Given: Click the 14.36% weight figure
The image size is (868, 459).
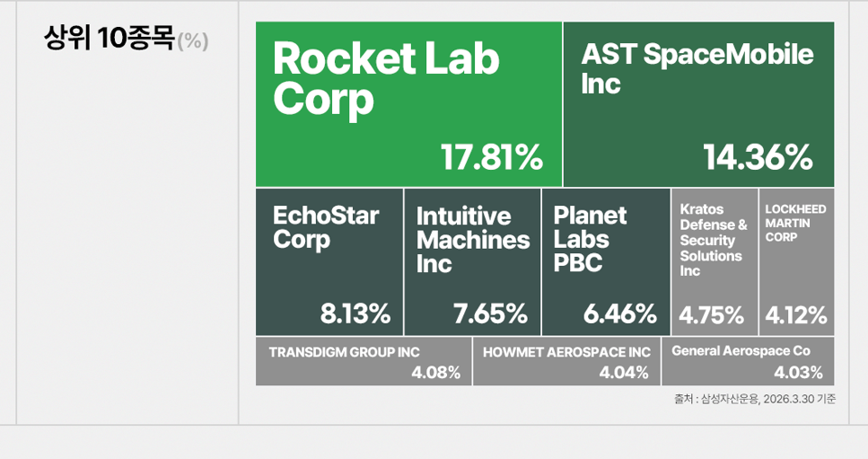Looking at the screenshot, I should point(758,158).
